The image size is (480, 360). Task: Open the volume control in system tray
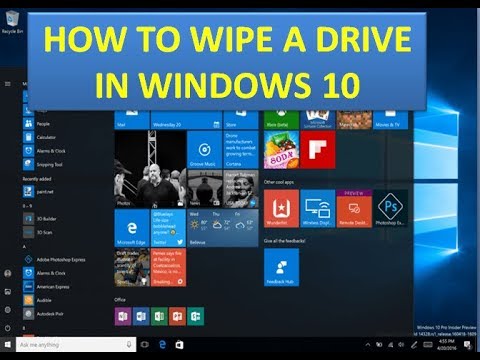[401, 345]
